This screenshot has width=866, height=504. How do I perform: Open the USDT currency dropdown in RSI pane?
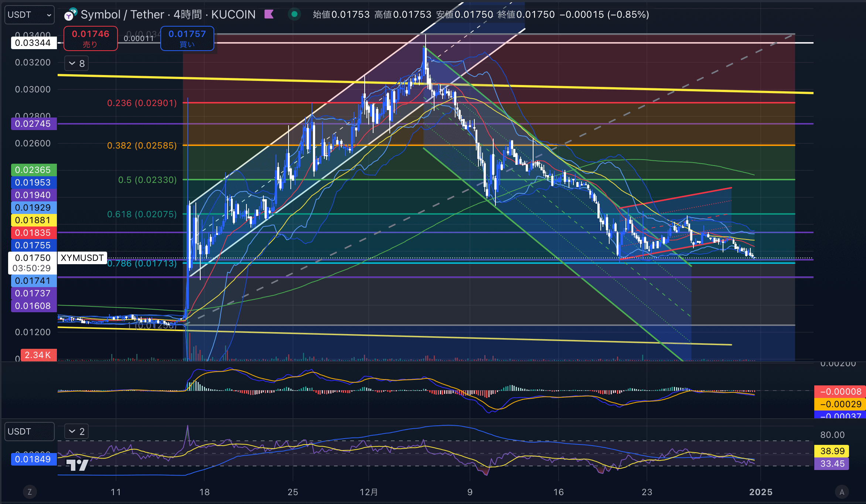click(x=30, y=432)
